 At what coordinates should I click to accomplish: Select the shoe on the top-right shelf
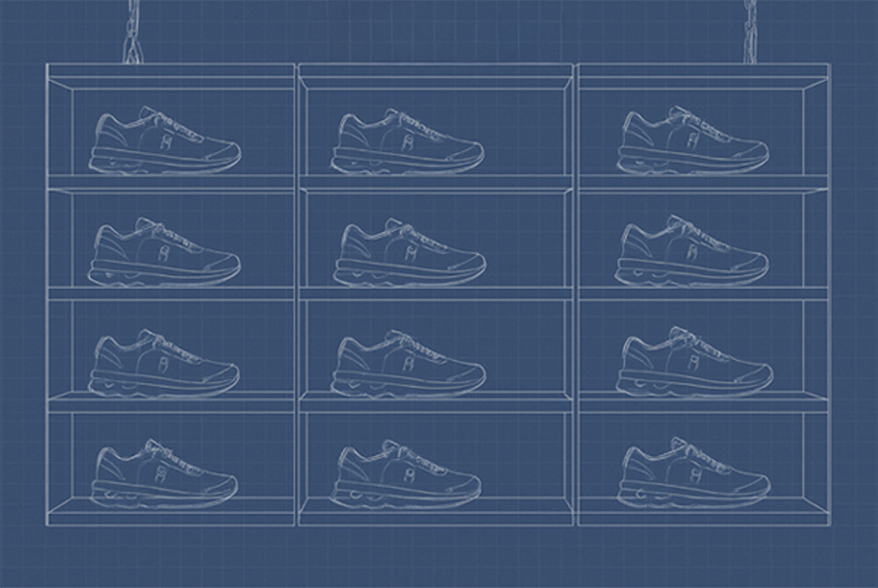tap(693, 139)
